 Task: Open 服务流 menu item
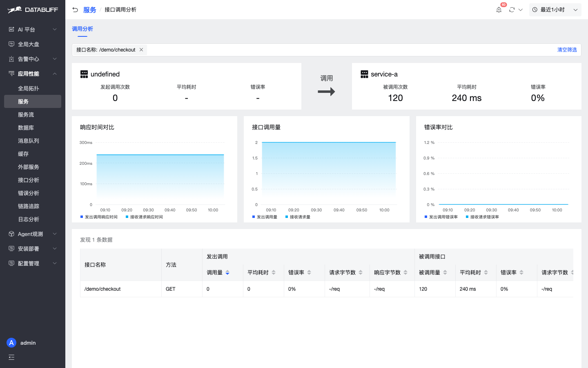(33, 114)
